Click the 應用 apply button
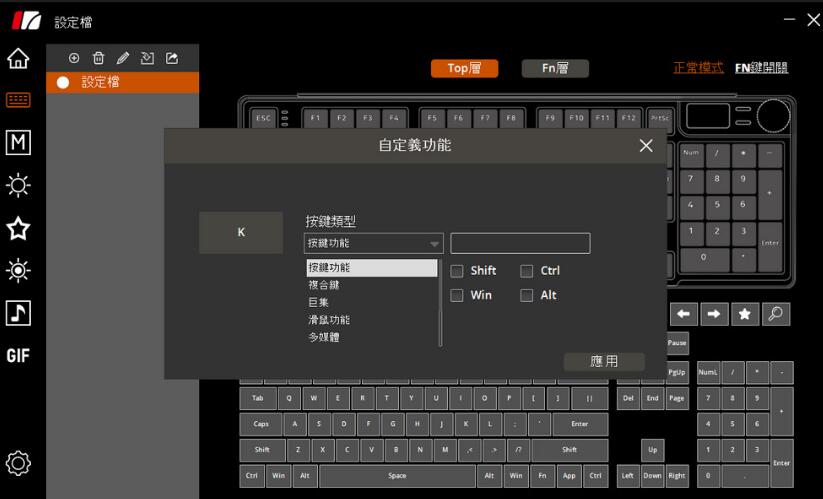Image resolution: width=823 pixels, height=499 pixels. pos(604,361)
